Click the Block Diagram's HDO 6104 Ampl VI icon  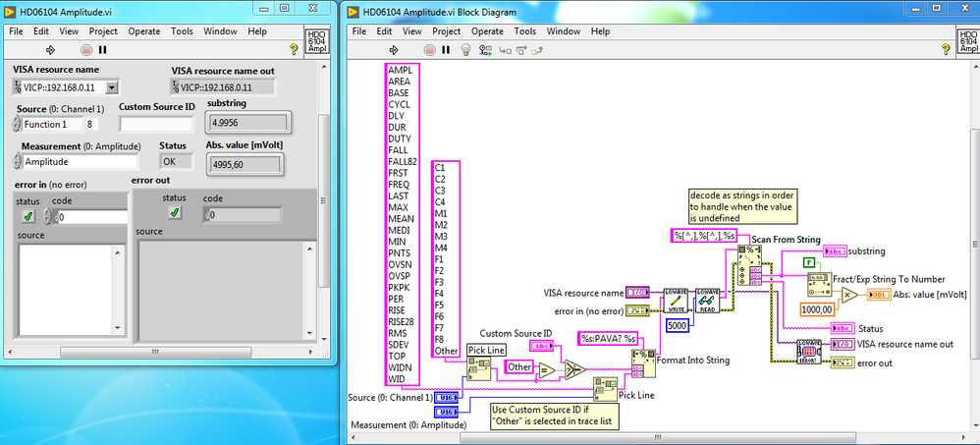coord(968,40)
